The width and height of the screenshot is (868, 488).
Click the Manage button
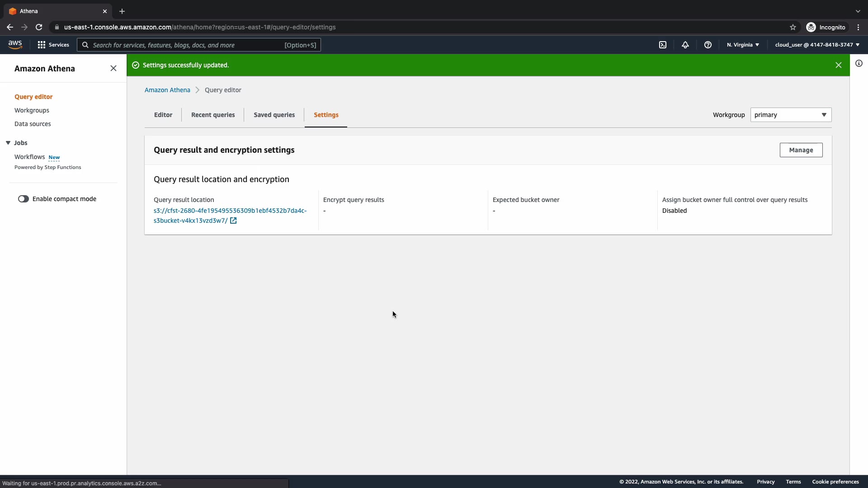(801, 150)
